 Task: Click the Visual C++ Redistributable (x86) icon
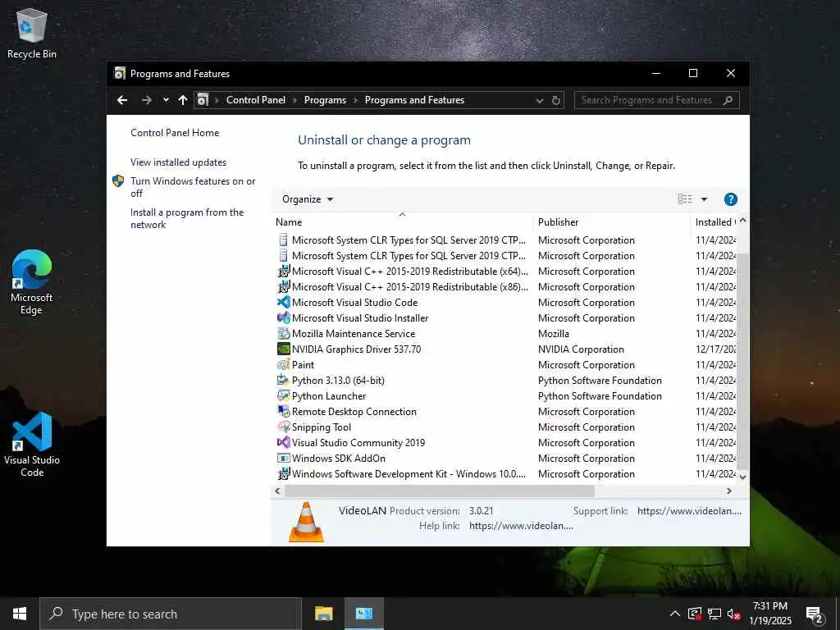[283, 286]
